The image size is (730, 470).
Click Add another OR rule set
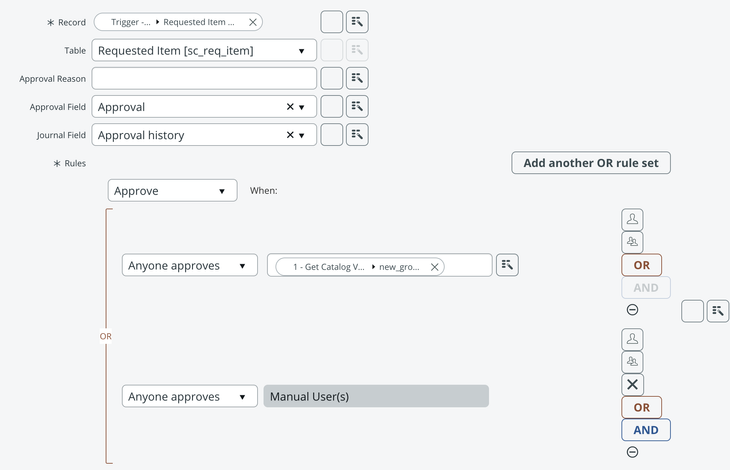point(591,163)
